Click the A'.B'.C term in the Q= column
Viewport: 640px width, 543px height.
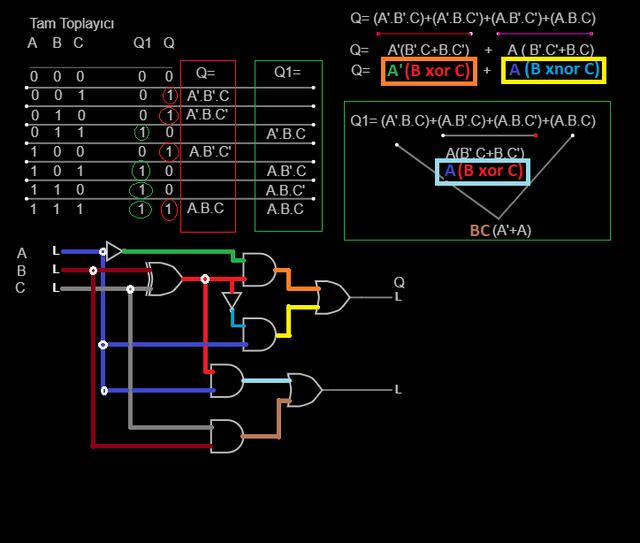tap(208, 96)
